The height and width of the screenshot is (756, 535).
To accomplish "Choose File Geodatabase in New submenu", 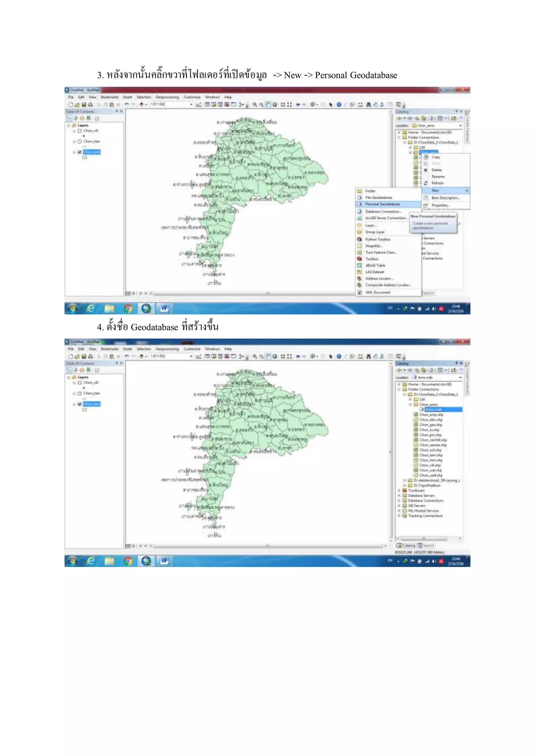I will [388, 198].
